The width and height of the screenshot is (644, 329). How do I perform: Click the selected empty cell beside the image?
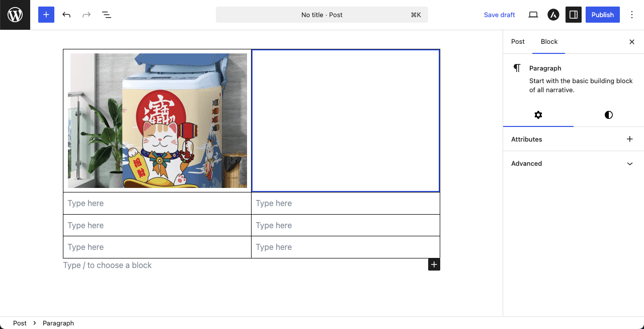[x=346, y=120]
